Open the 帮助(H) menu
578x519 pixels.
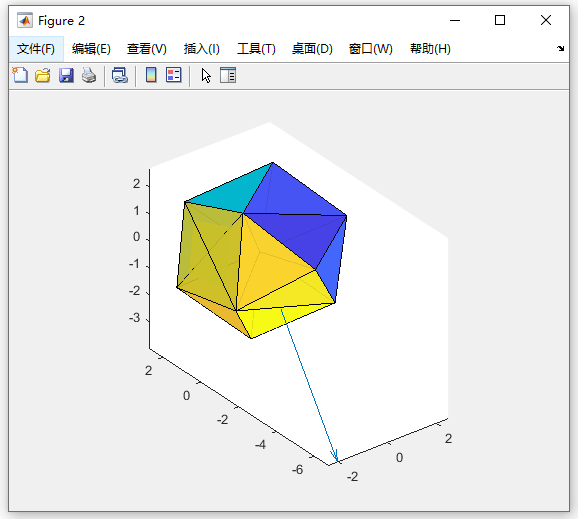click(x=430, y=49)
